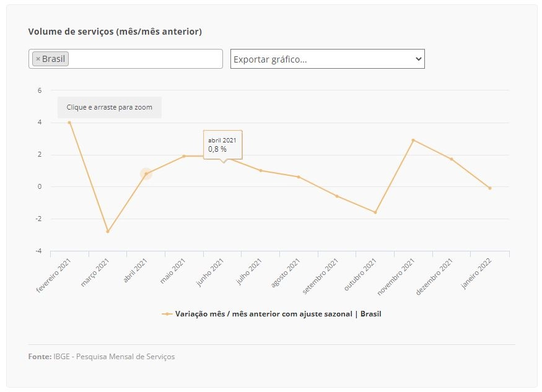Select the dezembro 2021 data point
Screen dimensions: 542x392
pos(452,159)
